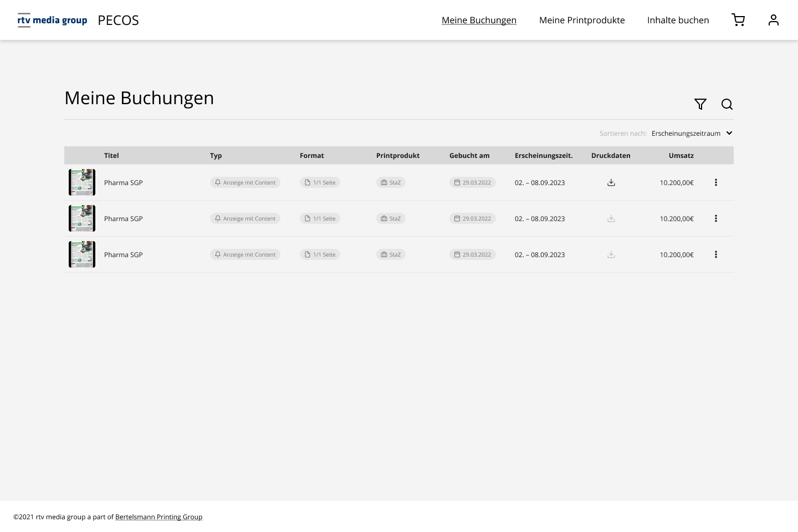Click the Typ column header
The width and height of the screenshot is (798, 532).
[x=216, y=156]
